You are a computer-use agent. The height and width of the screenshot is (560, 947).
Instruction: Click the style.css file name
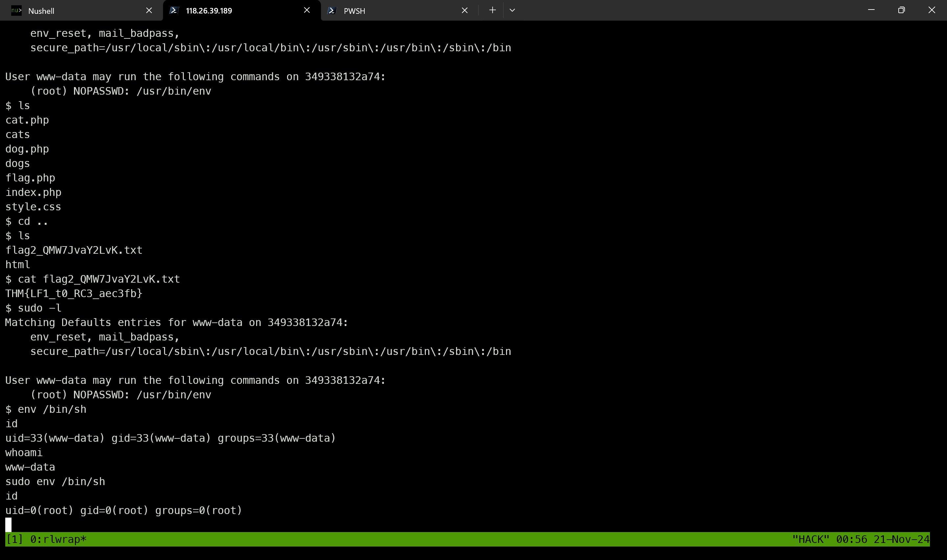(x=33, y=207)
